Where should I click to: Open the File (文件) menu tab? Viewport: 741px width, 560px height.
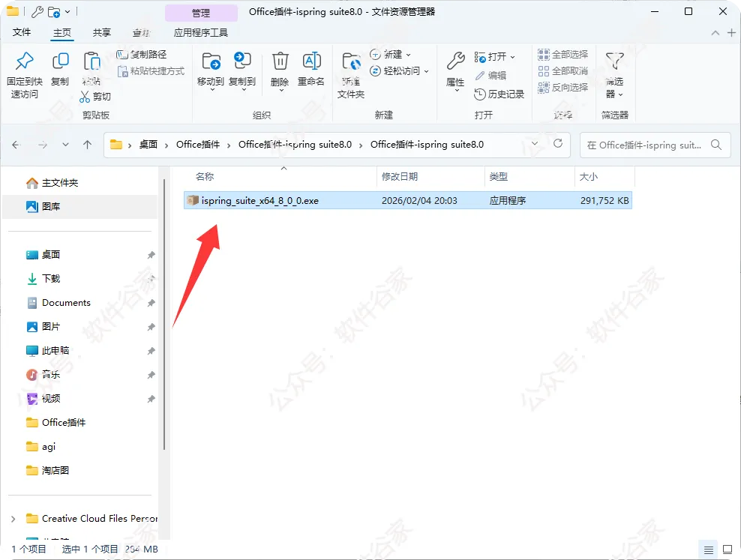22,32
